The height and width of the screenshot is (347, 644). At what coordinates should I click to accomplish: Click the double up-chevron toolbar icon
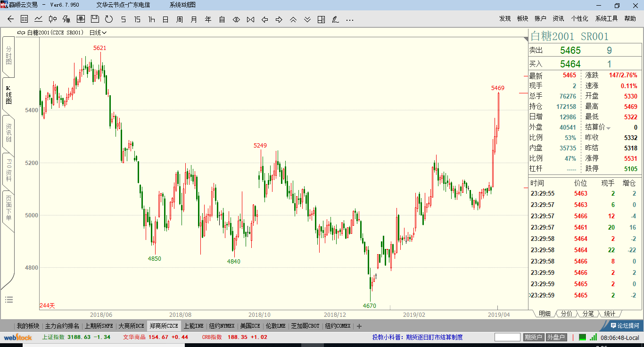293,19
